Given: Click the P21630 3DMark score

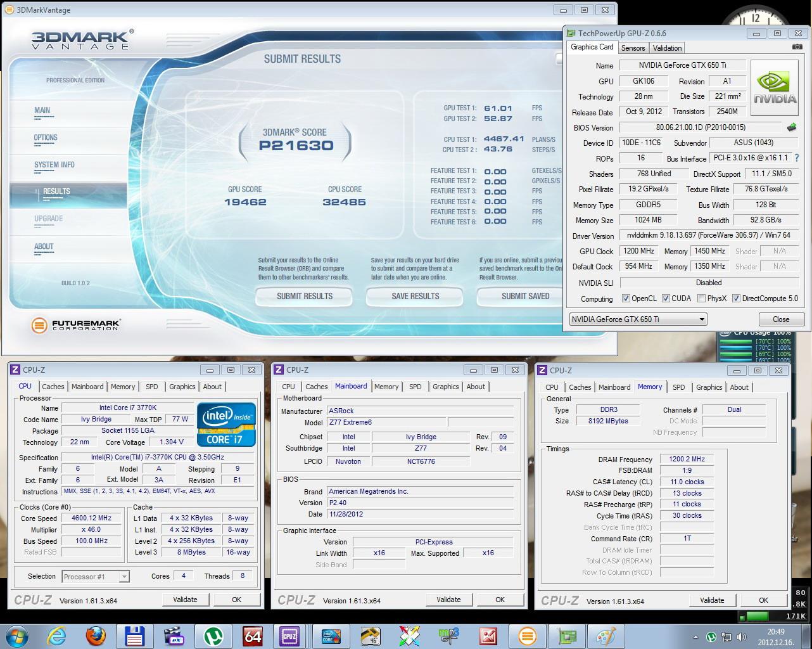Looking at the screenshot, I should 296,146.
